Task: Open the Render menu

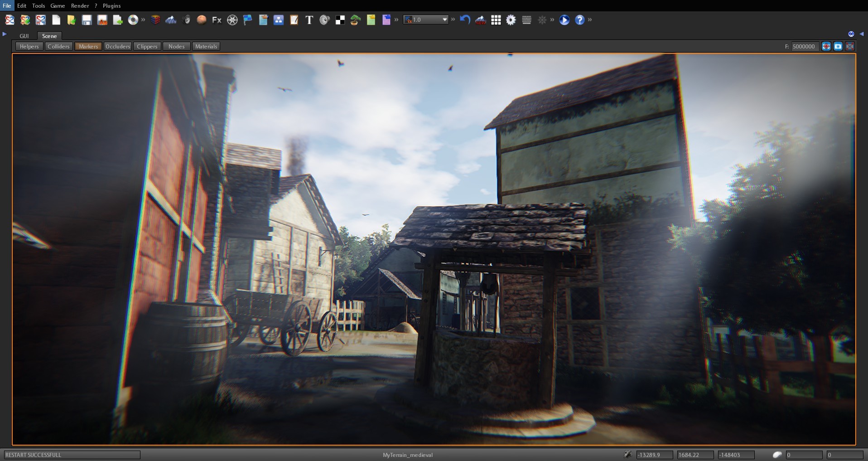Action: 80,5
